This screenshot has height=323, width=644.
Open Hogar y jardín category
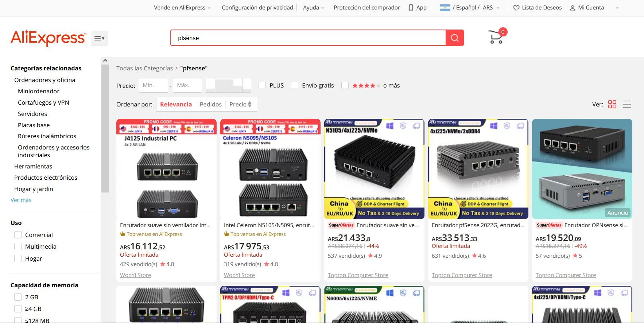tap(34, 189)
